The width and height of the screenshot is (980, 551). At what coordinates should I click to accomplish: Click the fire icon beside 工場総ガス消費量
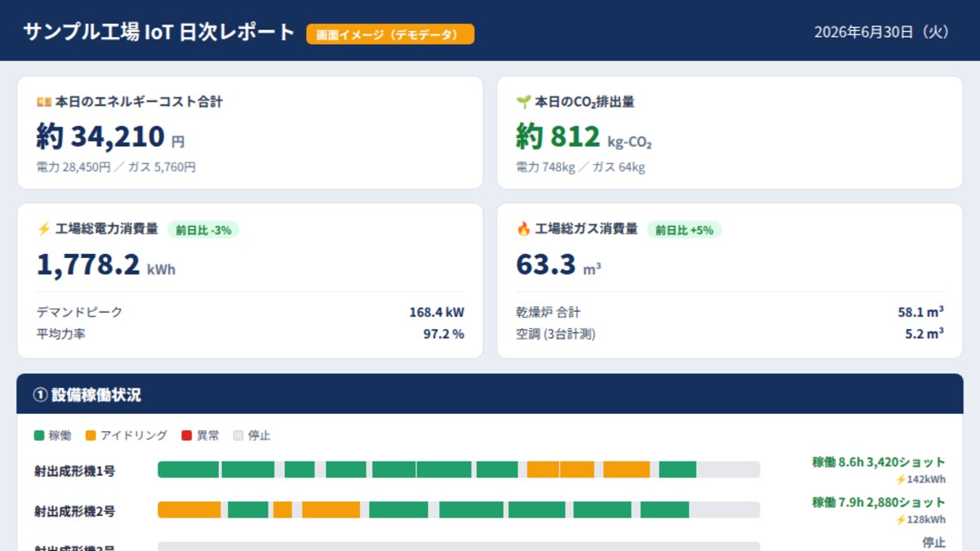click(x=523, y=229)
